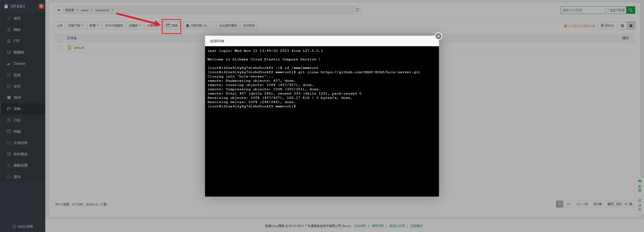644x232 pixels.
Task: Click the 客服 support widget
Action: point(640,186)
